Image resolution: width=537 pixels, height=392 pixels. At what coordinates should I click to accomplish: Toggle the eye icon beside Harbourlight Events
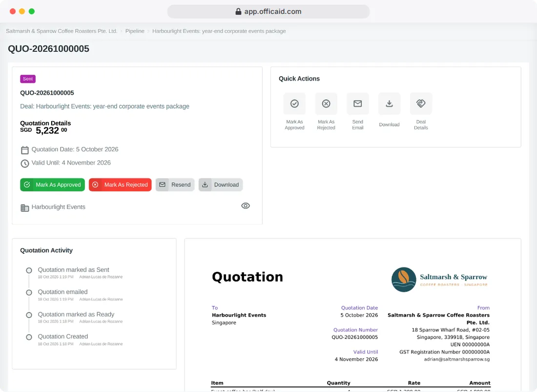246,206
